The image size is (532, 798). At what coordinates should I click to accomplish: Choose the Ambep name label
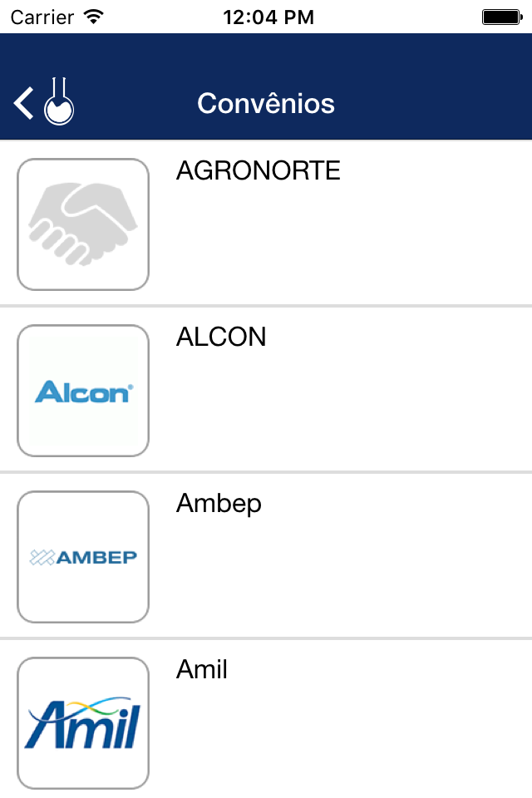[219, 504]
